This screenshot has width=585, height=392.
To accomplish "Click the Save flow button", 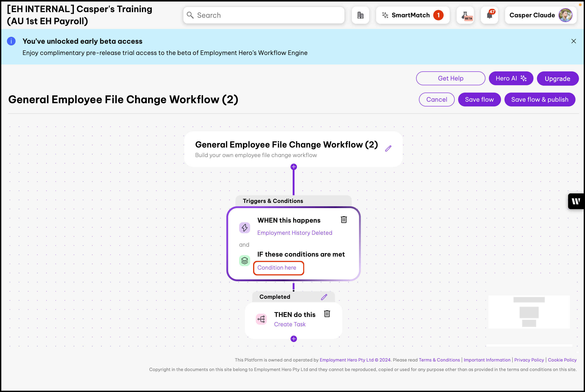I will tap(479, 100).
